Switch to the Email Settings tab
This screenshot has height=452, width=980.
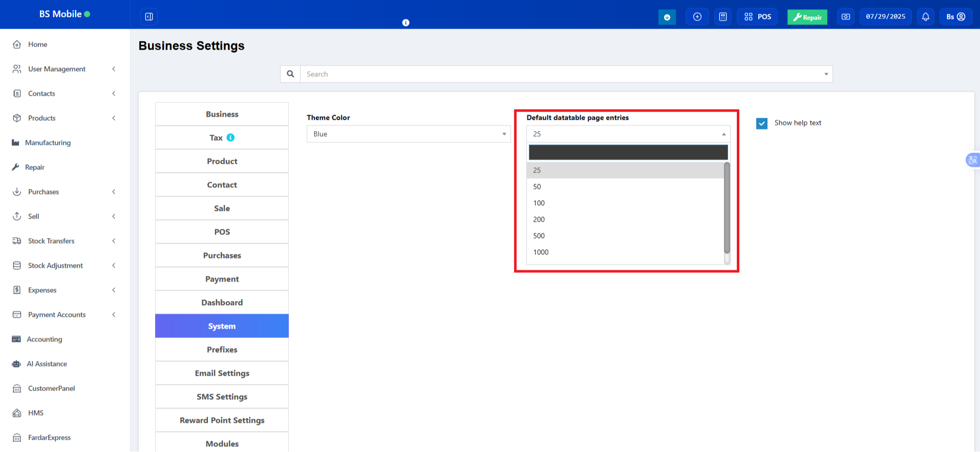(x=222, y=373)
